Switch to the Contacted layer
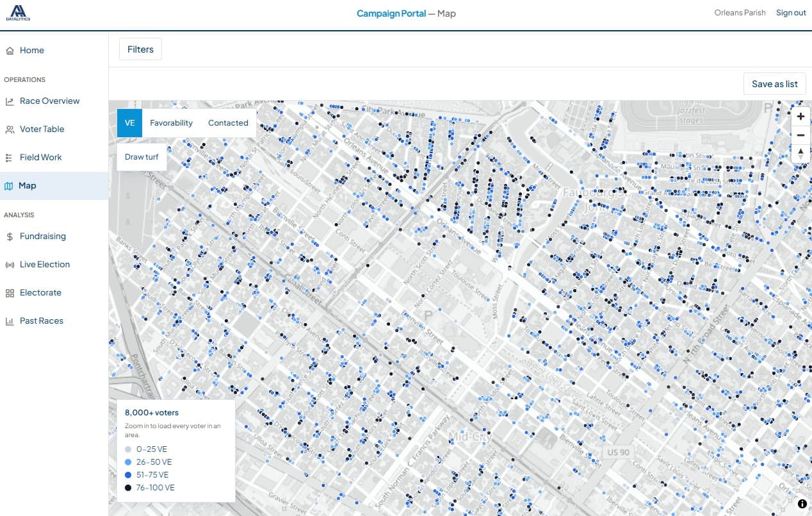Image resolution: width=812 pixels, height=516 pixels. 228,123
